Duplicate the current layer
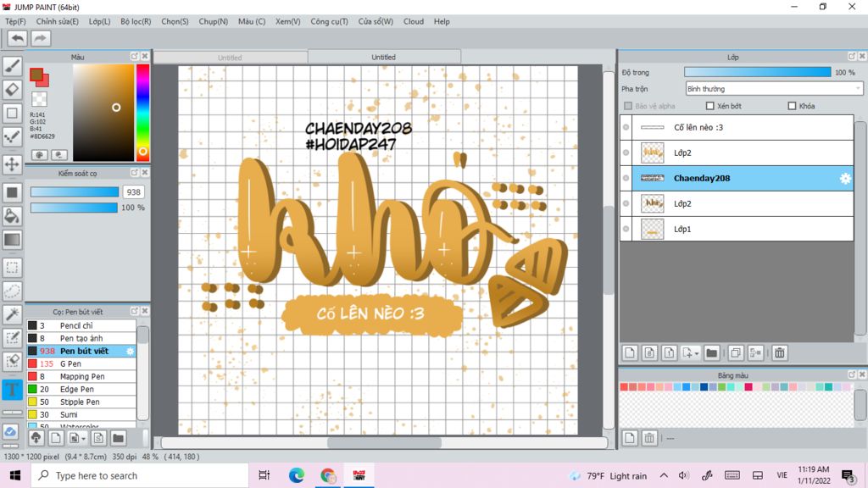Viewport: 868px width, 488px height. pos(735,353)
